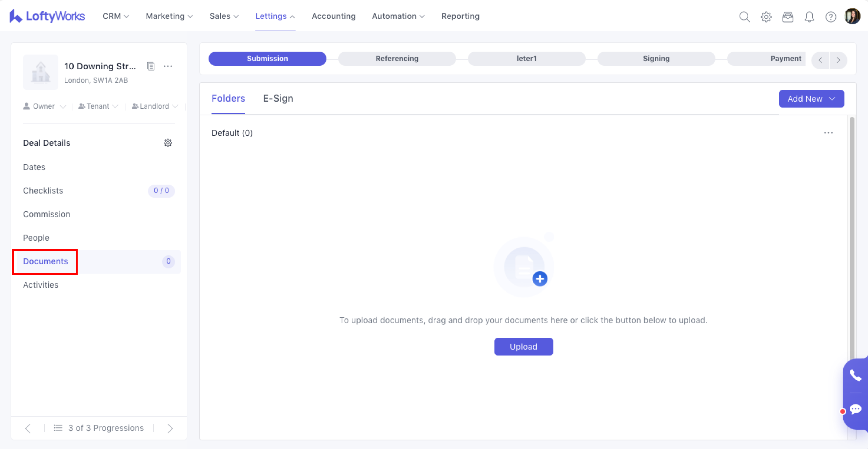Open the inbox tray icon
868x449 pixels.
pyautogui.click(x=788, y=16)
